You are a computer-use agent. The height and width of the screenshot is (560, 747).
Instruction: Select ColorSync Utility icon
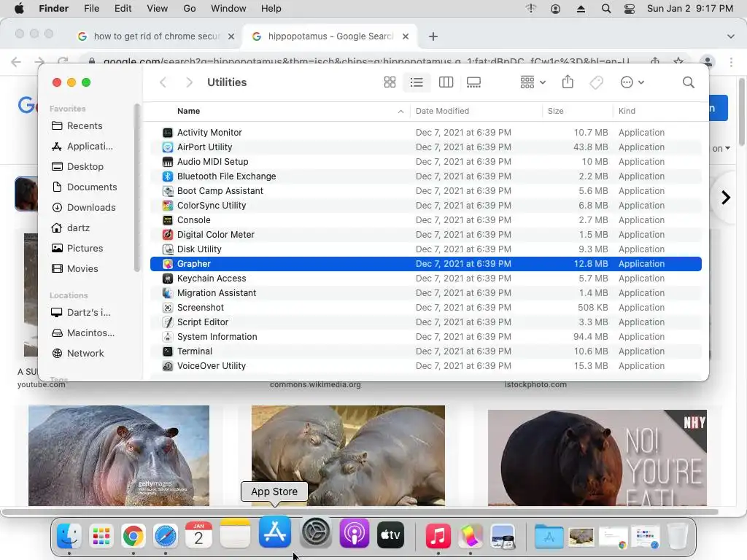pyautogui.click(x=168, y=206)
